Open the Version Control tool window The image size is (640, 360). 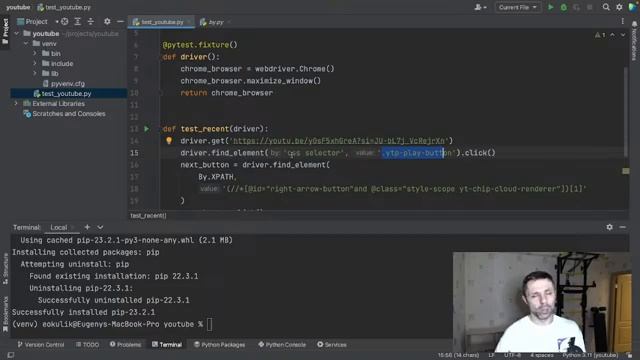[x=41, y=344]
